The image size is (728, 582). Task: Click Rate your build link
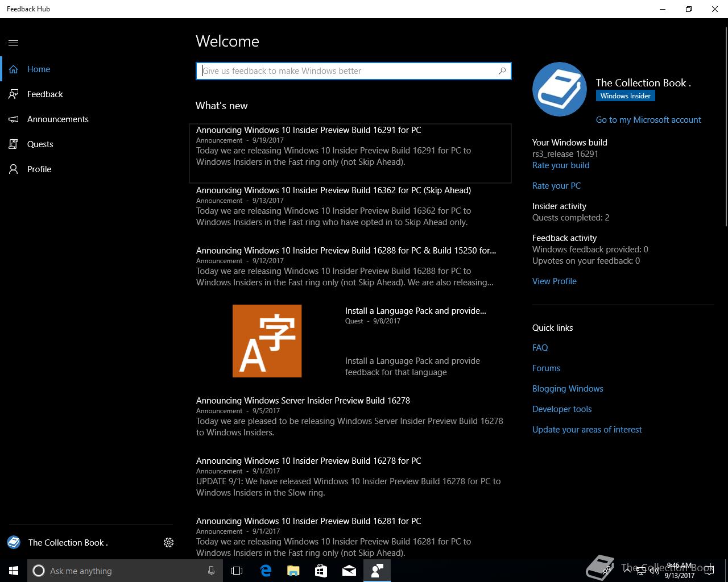click(x=561, y=165)
